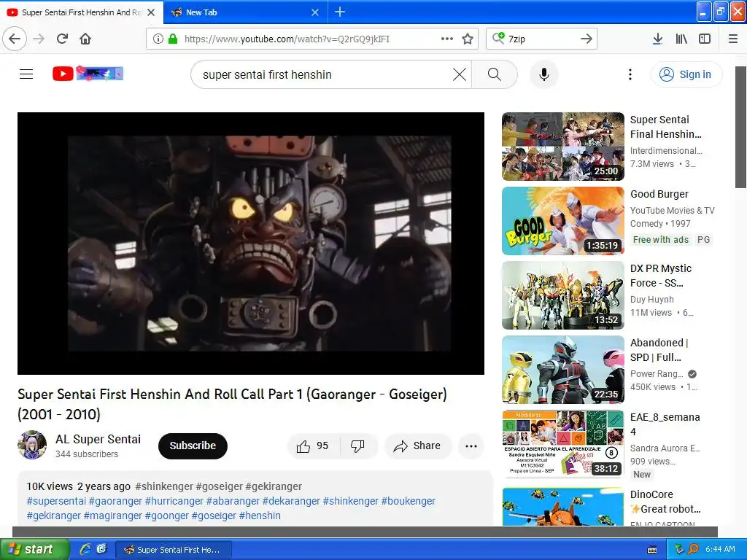
Task: Open AL Super Sentai channel name link
Action: tap(98, 439)
